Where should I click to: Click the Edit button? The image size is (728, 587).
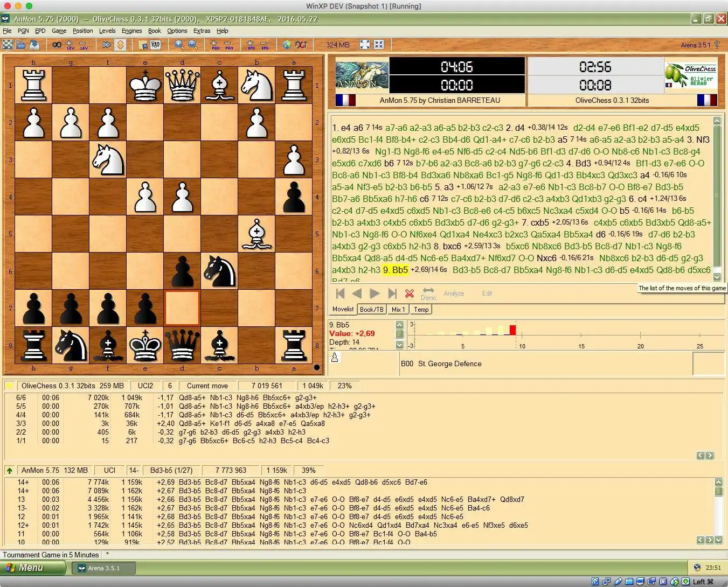coord(487,293)
